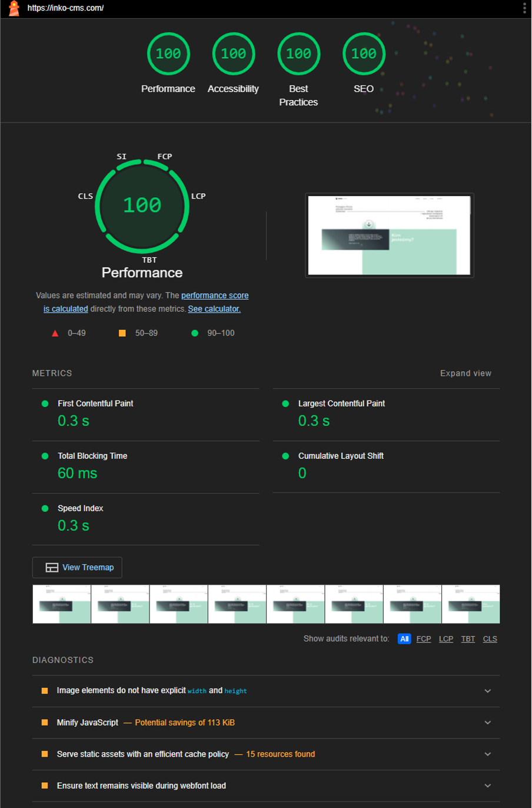
Task: Click the Performance score gauge at top
Action: click(168, 54)
